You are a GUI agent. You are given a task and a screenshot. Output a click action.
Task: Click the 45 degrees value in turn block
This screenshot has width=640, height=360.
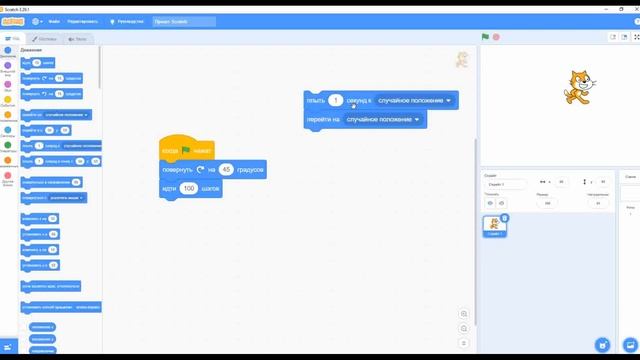(226, 169)
